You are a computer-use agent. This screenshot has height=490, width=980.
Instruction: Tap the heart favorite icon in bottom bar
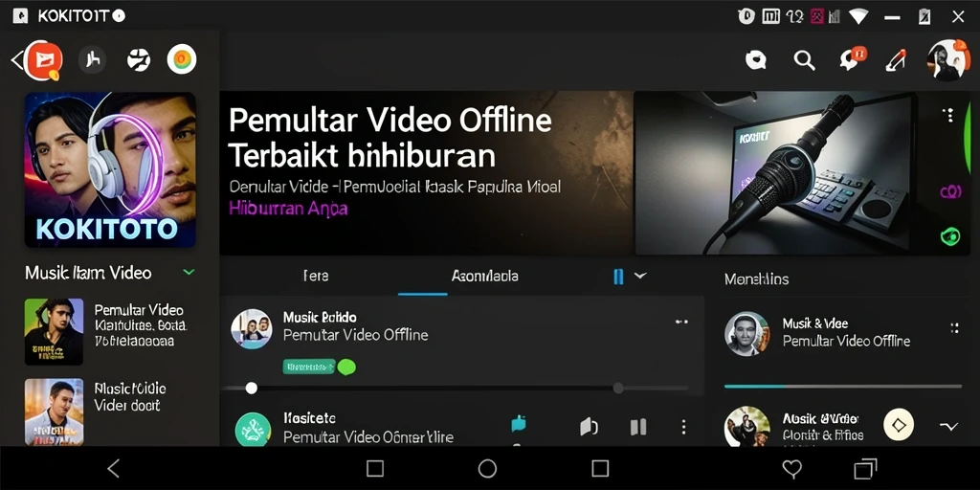click(x=791, y=469)
